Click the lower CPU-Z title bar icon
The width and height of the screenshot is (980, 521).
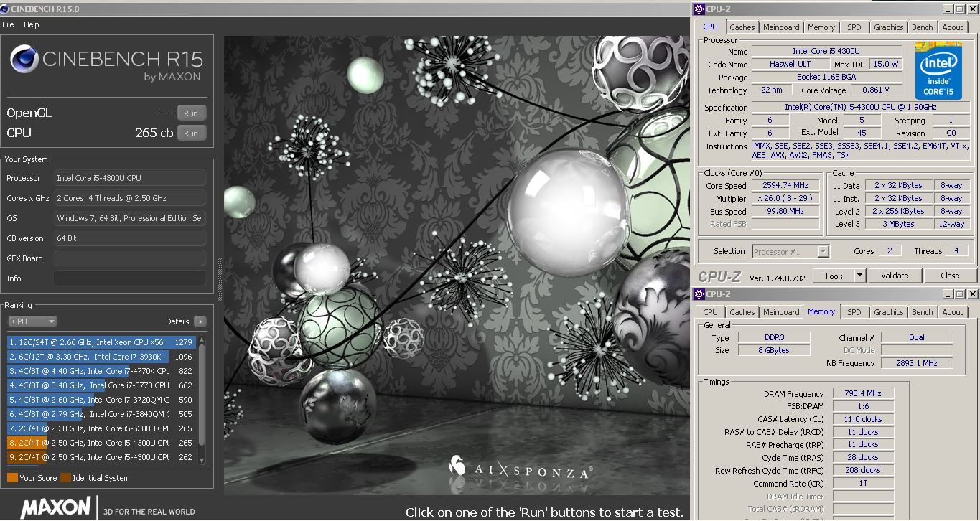699,294
